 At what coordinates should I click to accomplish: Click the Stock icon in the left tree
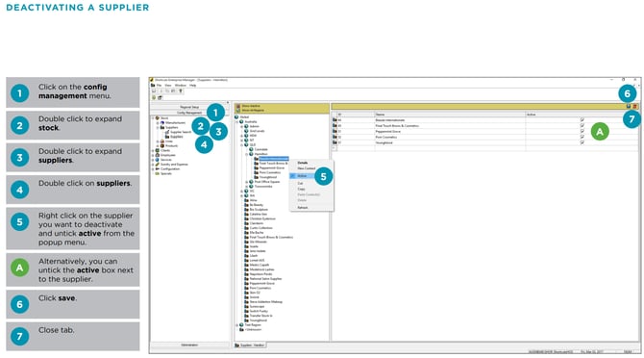pyautogui.click(x=158, y=118)
